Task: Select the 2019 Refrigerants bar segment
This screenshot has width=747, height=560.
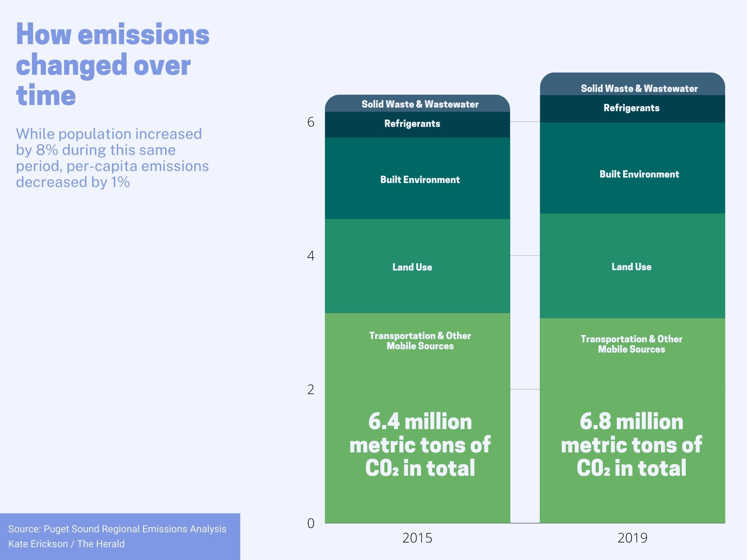Action: (631, 108)
